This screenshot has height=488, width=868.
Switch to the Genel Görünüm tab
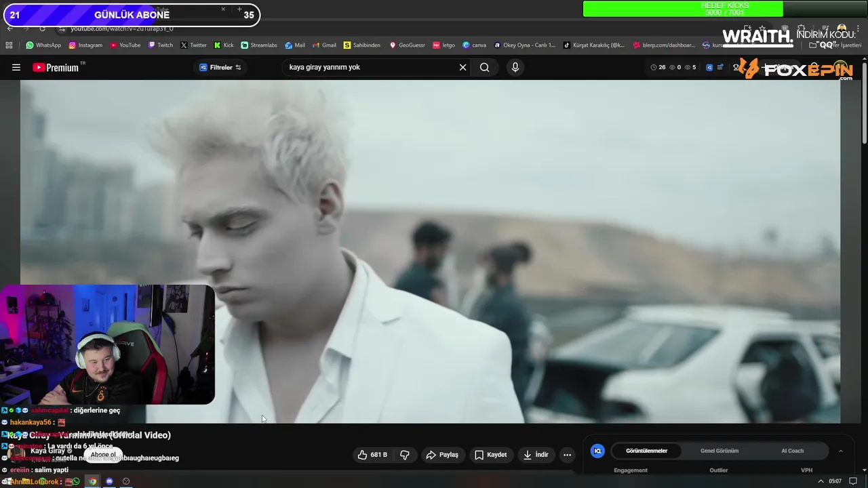point(719,451)
